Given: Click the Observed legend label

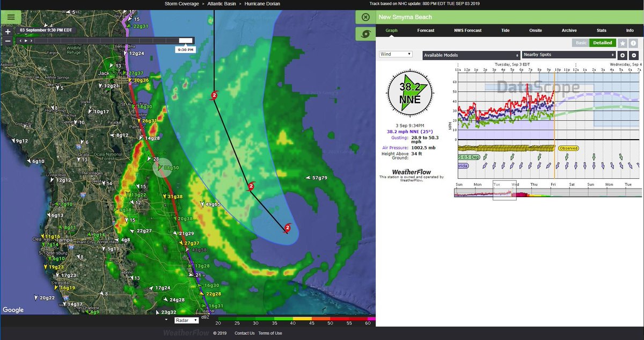Looking at the screenshot, I should (x=569, y=148).
